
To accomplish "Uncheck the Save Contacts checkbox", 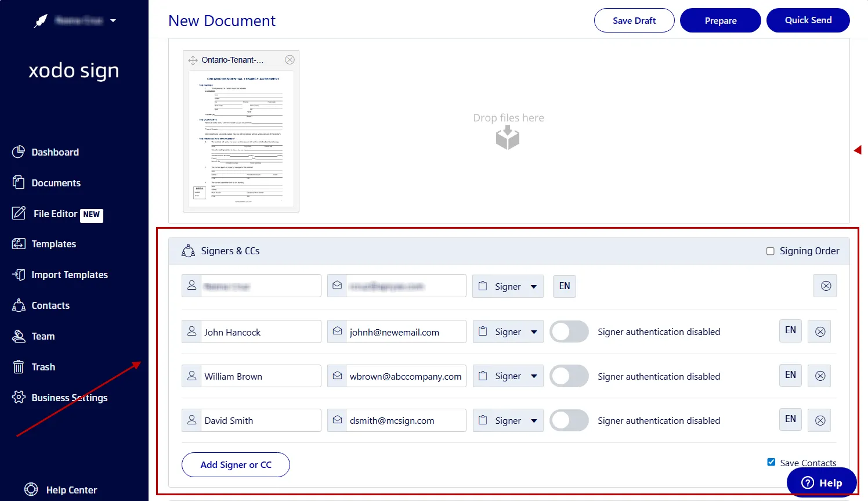I will pyautogui.click(x=771, y=462).
